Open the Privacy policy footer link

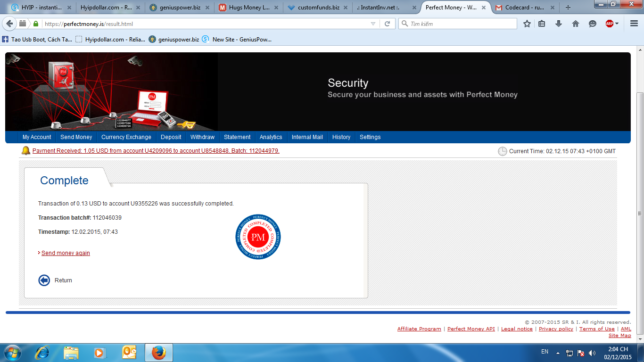coord(556,329)
